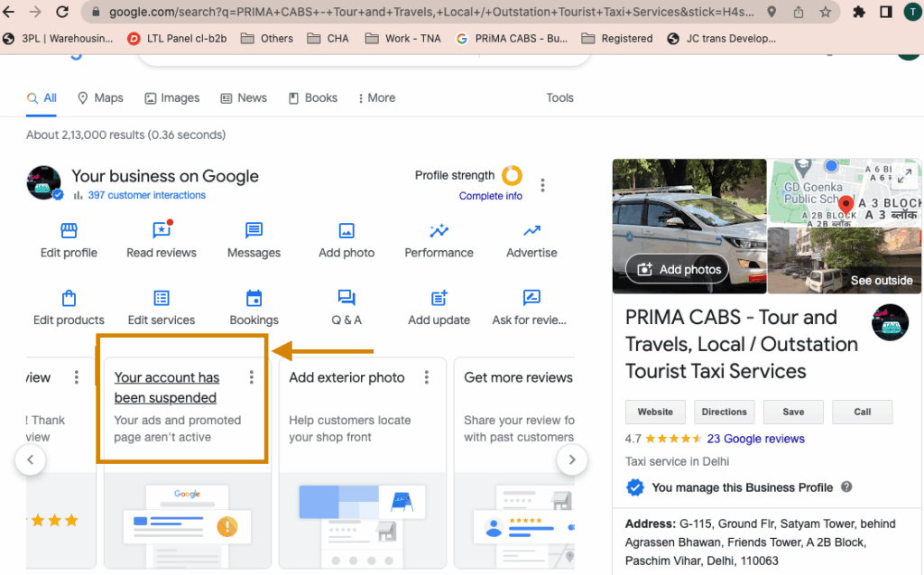The width and height of the screenshot is (924, 575).
Task: Open Messages icon
Action: pos(254,231)
